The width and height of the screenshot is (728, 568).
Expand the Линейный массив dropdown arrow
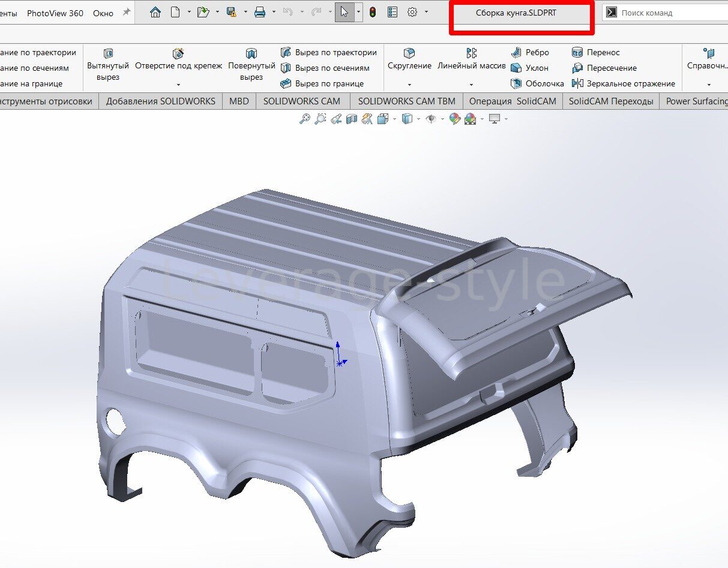(471, 85)
